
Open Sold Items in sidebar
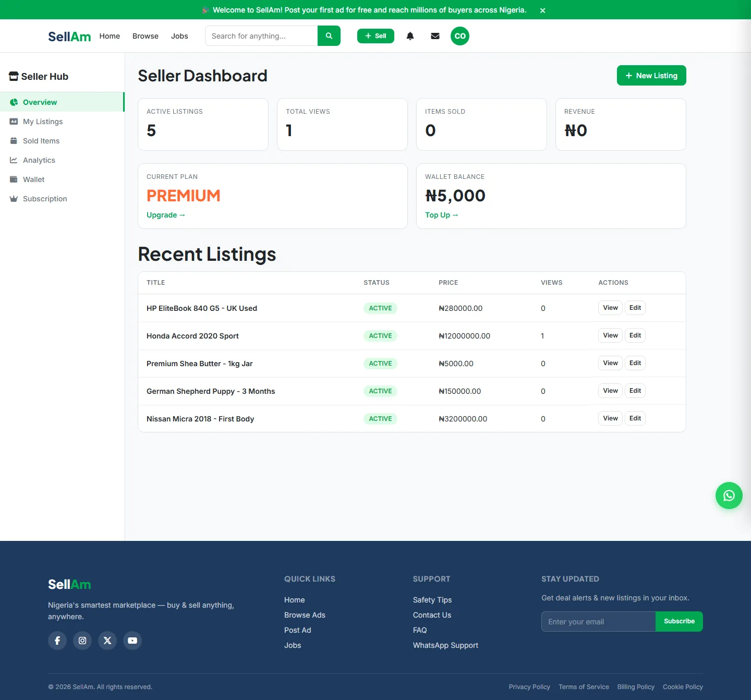(62, 141)
